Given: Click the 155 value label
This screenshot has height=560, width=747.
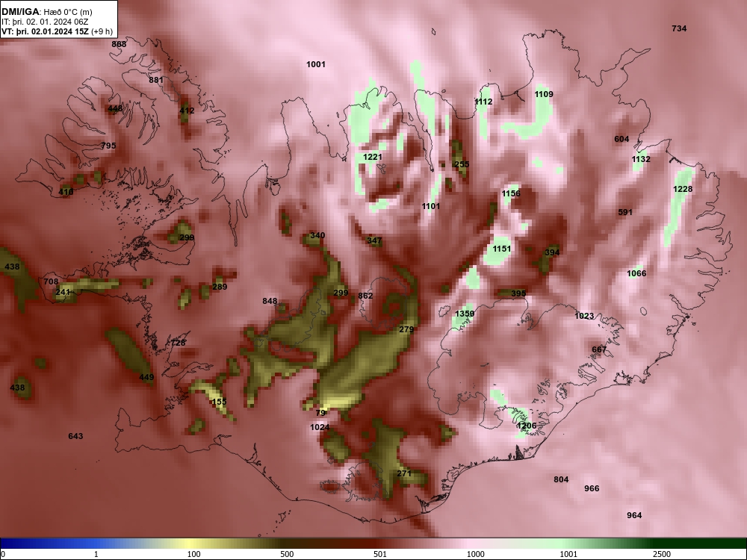Looking at the screenshot, I should coord(219,402).
